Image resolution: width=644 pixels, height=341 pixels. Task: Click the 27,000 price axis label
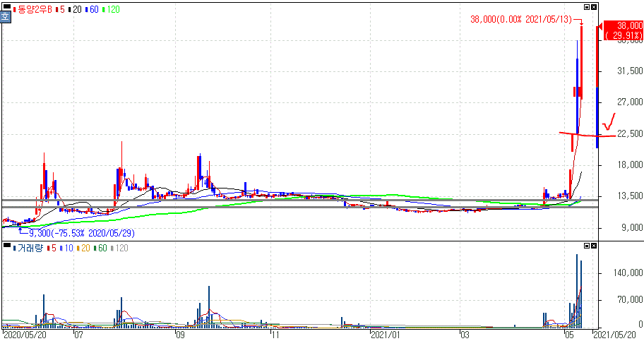pyautogui.click(x=630, y=102)
